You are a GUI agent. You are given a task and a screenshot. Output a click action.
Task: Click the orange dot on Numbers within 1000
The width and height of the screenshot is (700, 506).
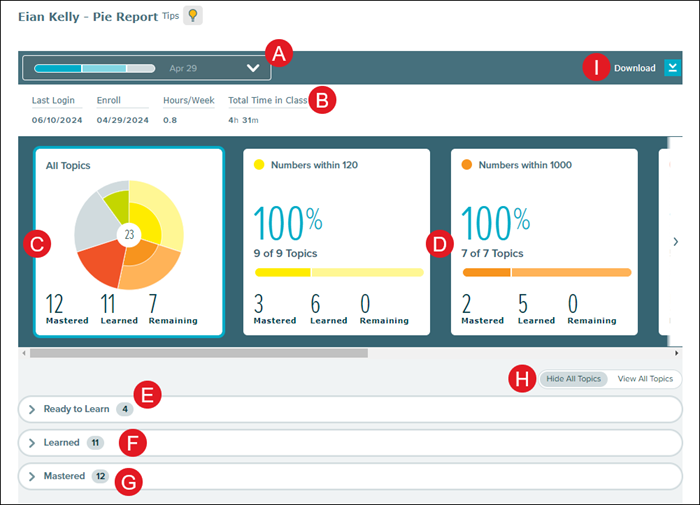coord(467,165)
